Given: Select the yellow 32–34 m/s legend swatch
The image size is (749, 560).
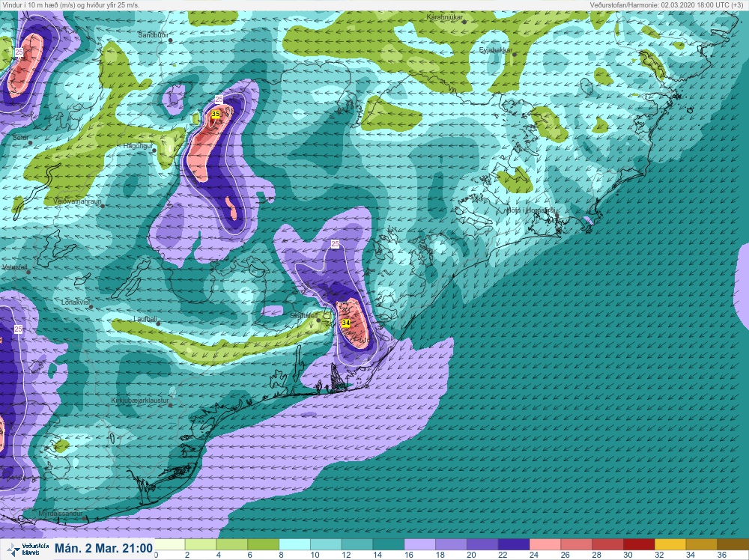Looking at the screenshot, I should 670,545.
